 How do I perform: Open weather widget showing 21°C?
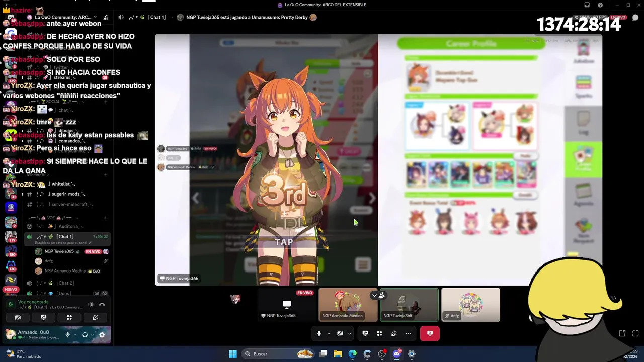[x=23, y=354]
